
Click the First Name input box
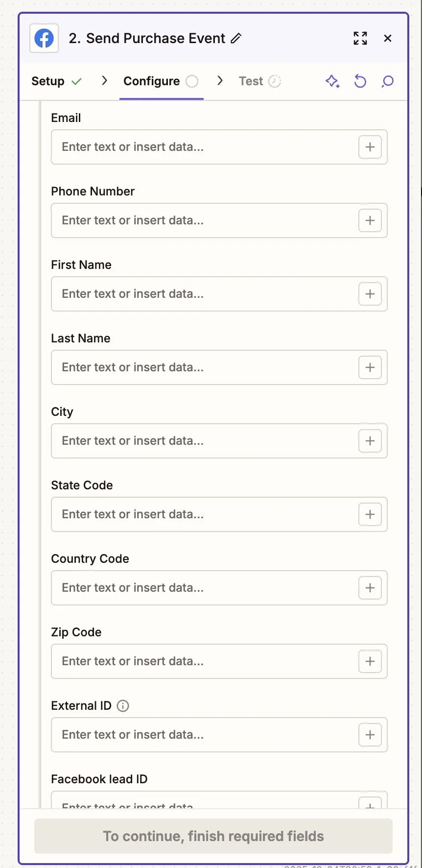(x=196, y=294)
